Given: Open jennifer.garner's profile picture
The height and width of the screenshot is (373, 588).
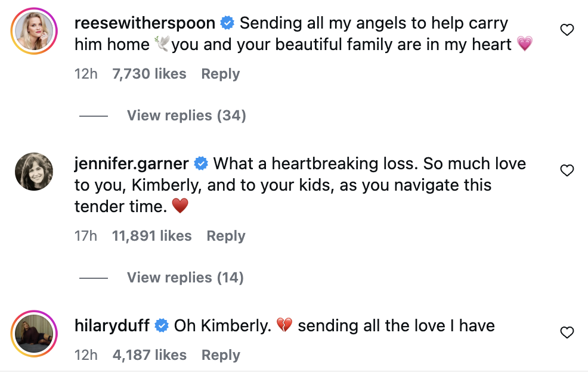Looking at the screenshot, I should click(34, 172).
